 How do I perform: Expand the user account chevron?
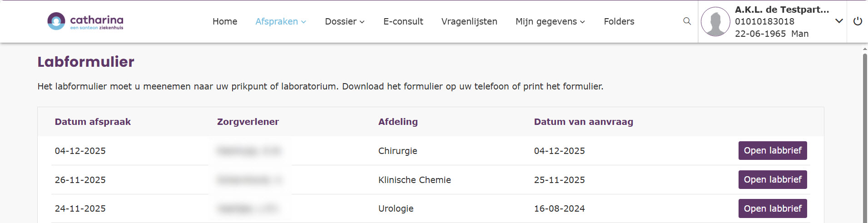839,21
